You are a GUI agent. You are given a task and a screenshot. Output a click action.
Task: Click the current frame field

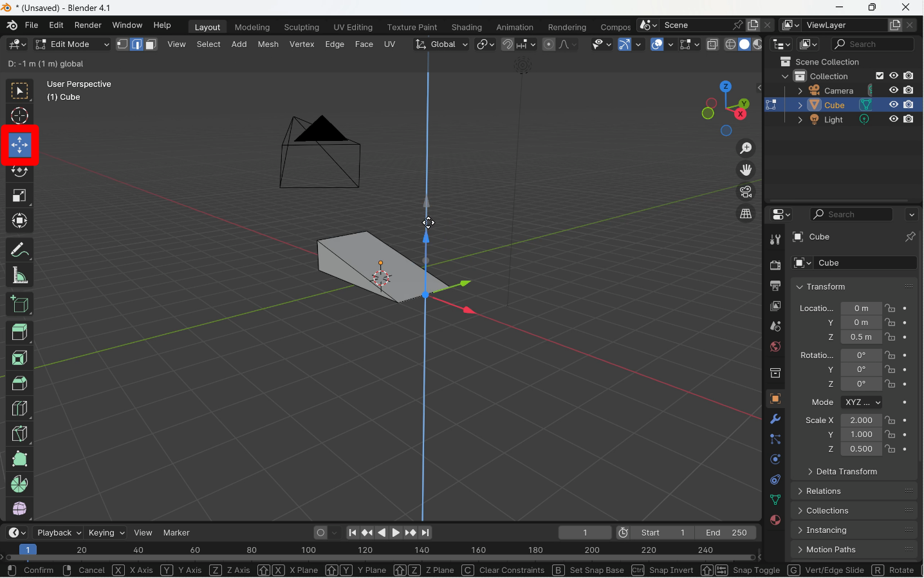point(585,533)
